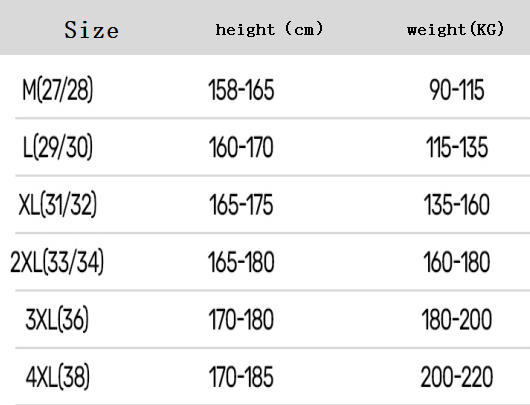Click the weight(KG) column header
The image size is (530, 405).
455,29
